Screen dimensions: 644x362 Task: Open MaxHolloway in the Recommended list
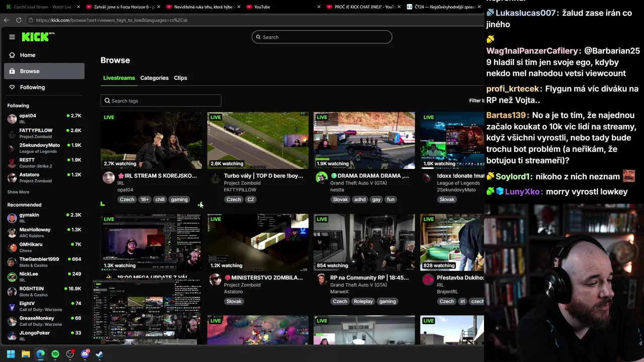tap(44, 232)
